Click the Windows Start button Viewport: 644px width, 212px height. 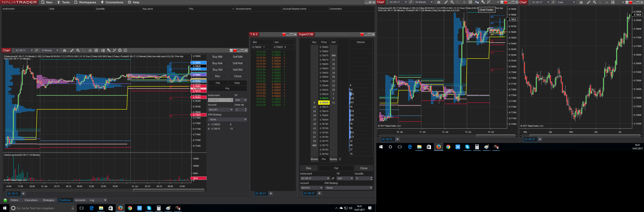5,208
